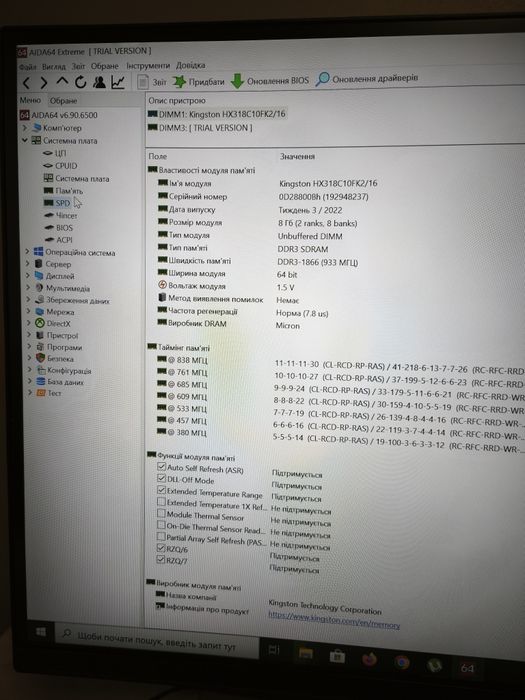Toggle Module Thermal Sensor checkbox

pyautogui.click(x=161, y=513)
